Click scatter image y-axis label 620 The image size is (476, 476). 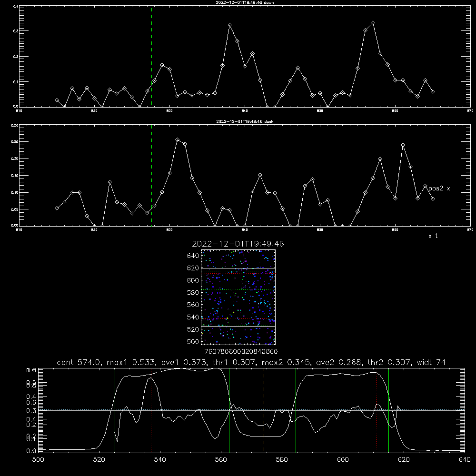point(193,268)
